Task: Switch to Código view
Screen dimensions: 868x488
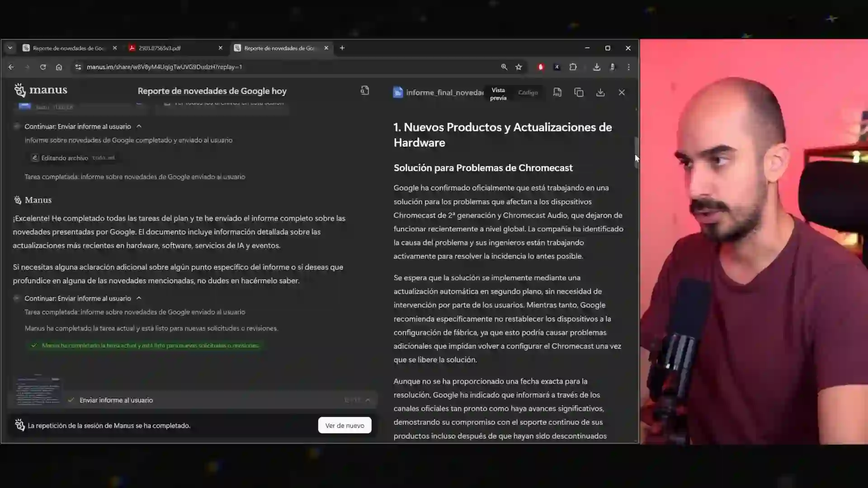Action: (528, 93)
